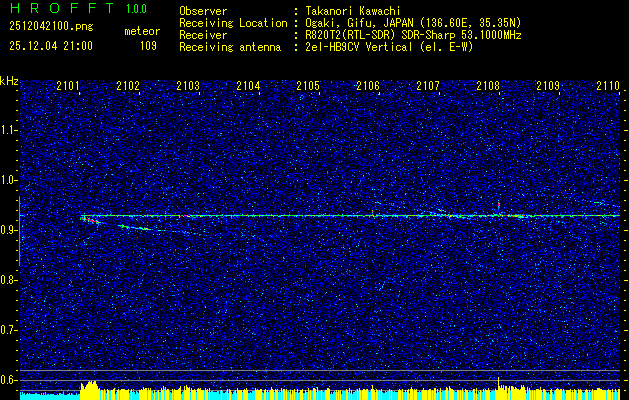Screen dimensions: 629x400
Task: Click the red meteor echo near 2101
Action: coord(90,219)
